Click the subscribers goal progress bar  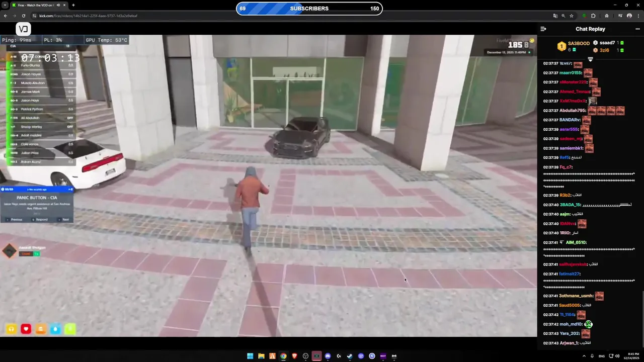point(309,9)
